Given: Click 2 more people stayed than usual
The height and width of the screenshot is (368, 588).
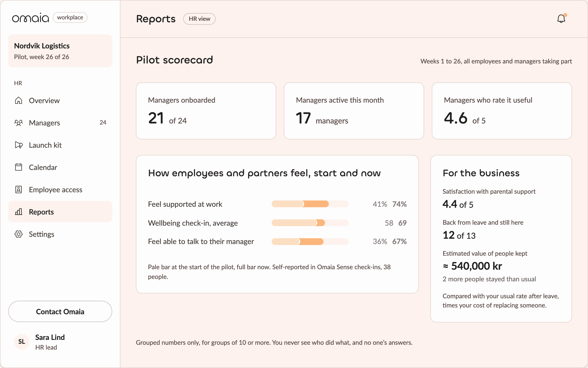Looking at the screenshot, I should (x=489, y=279).
